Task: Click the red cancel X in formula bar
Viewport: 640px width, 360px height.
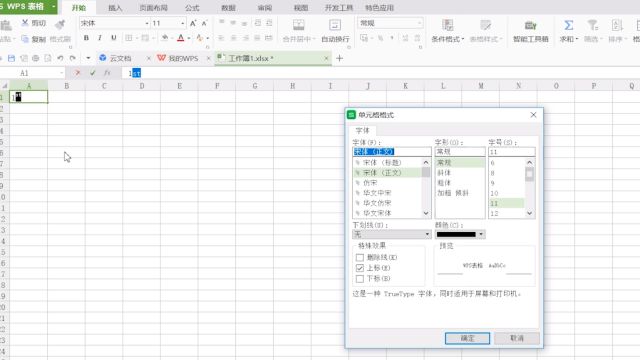Action: (x=78, y=73)
